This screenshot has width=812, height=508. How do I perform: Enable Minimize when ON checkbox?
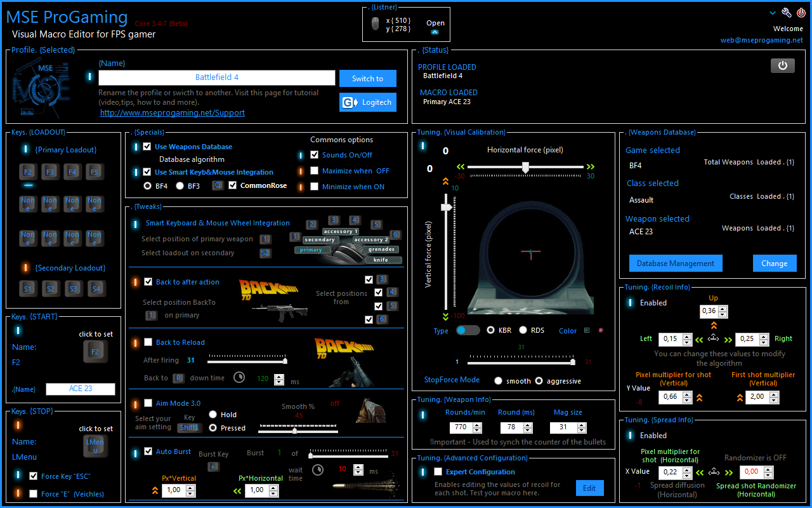[315, 187]
